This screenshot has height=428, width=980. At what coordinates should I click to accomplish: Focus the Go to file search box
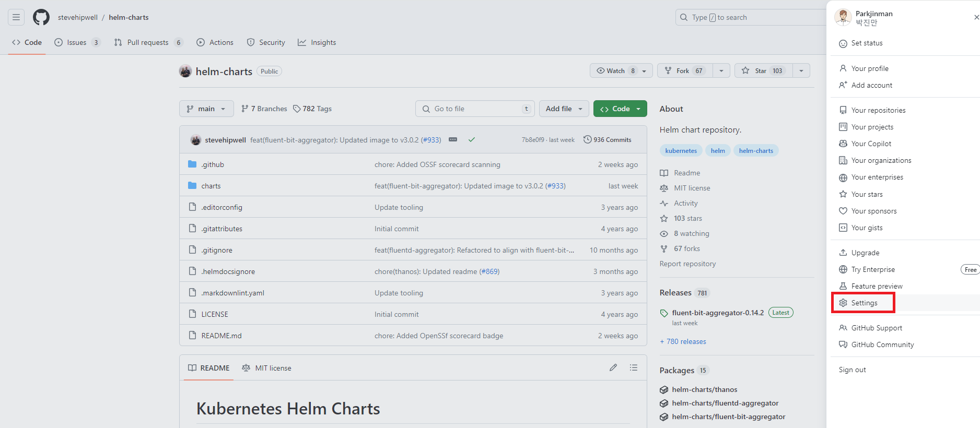[475, 109]
